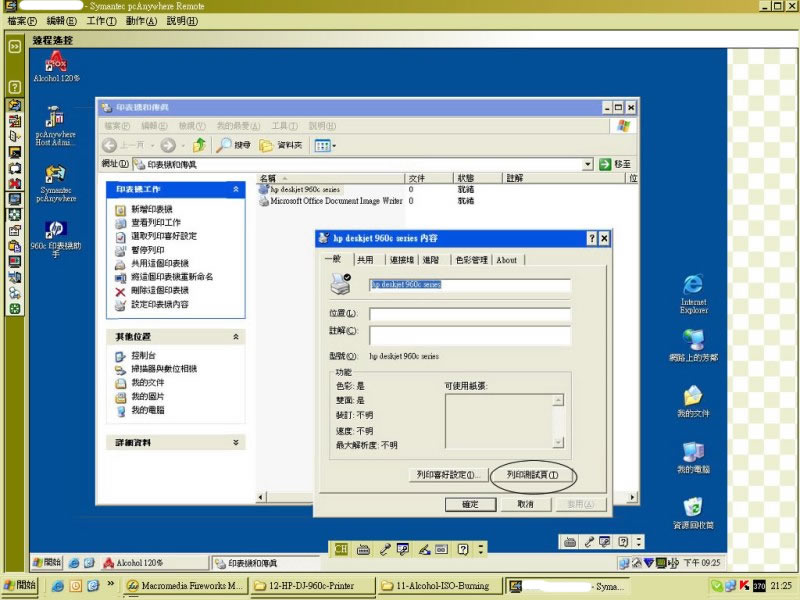Screen dimensions: 800x600
Task: Collapse the 其他位置 panel
Action: 236,337
